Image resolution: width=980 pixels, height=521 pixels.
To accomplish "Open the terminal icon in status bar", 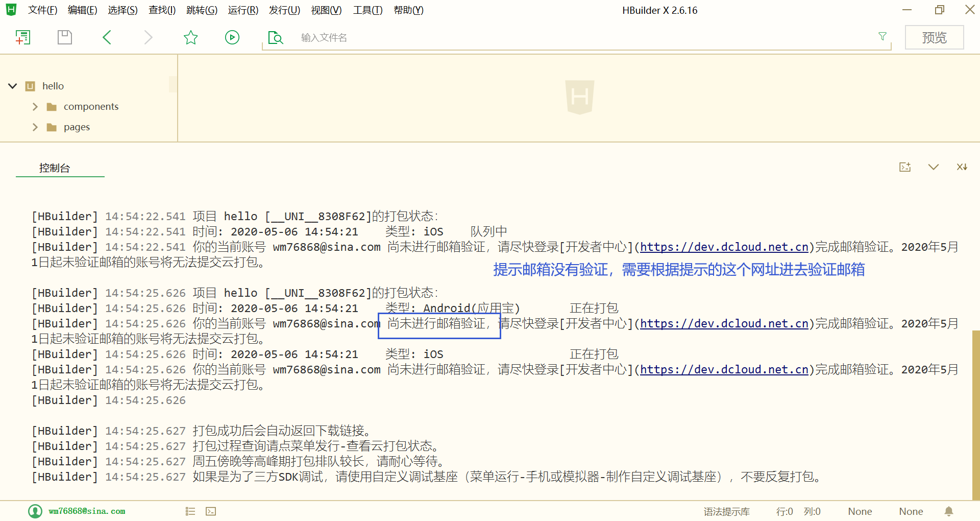I will [211, 511].
